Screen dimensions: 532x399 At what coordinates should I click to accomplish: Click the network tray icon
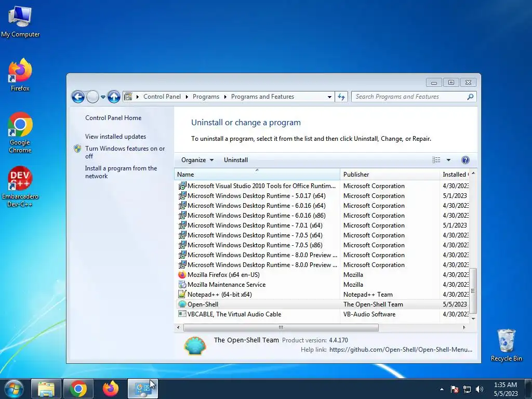point(467,390)
